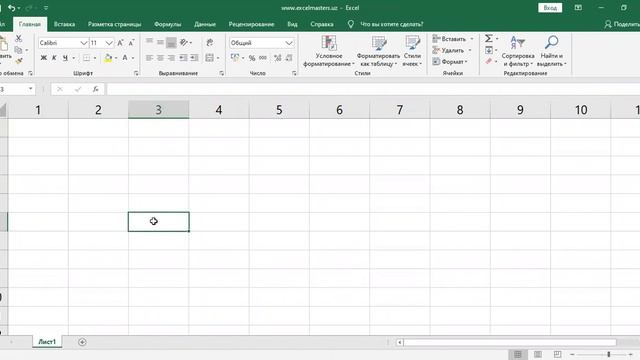Open the Общий number format dropdown
Image resolution: width=640 pixels, height=360 pixels.
[289, 43]
